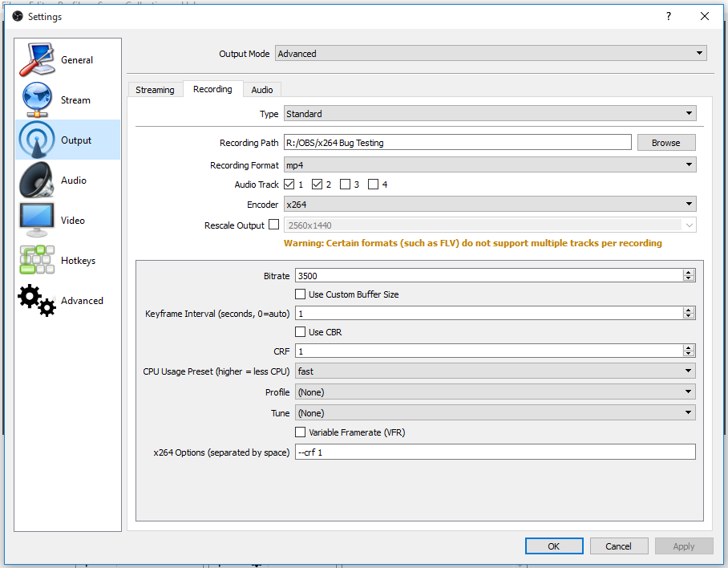Open the Recording Format dropdown
The image size is (728, 568).
[490, 165]
